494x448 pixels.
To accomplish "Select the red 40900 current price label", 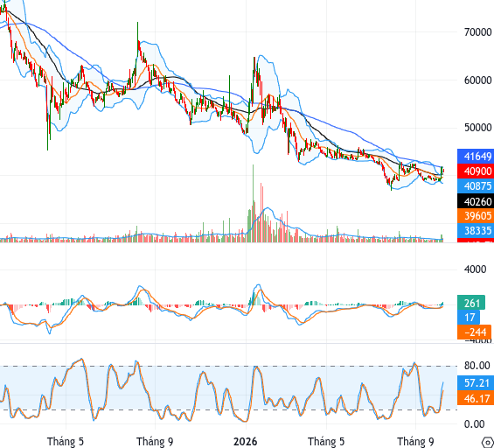I will point(476,171).
